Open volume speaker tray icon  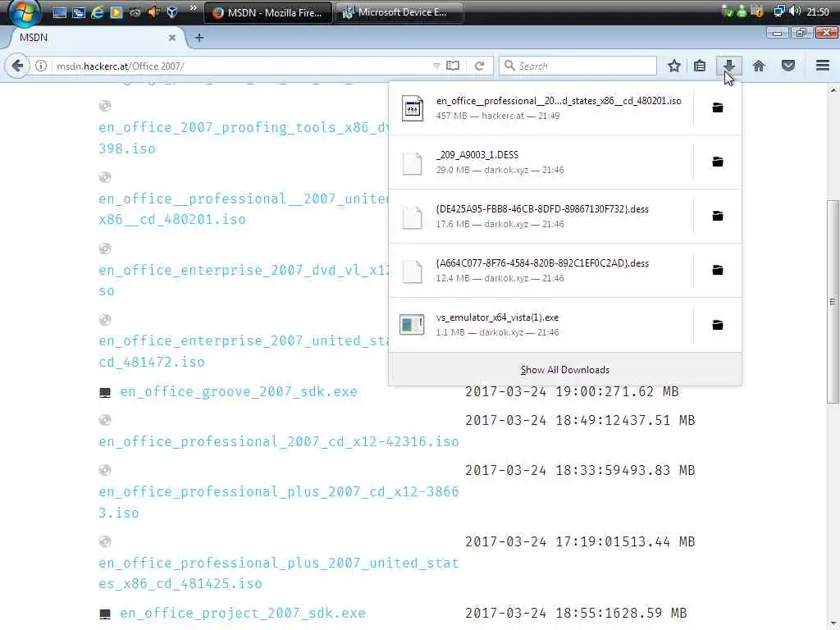(795, 11)
